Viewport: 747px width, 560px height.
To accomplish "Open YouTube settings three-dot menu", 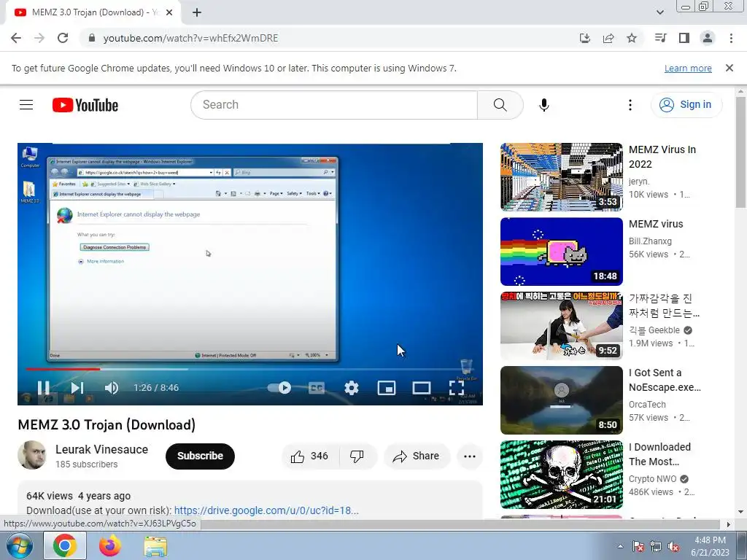I will [630, 105].
